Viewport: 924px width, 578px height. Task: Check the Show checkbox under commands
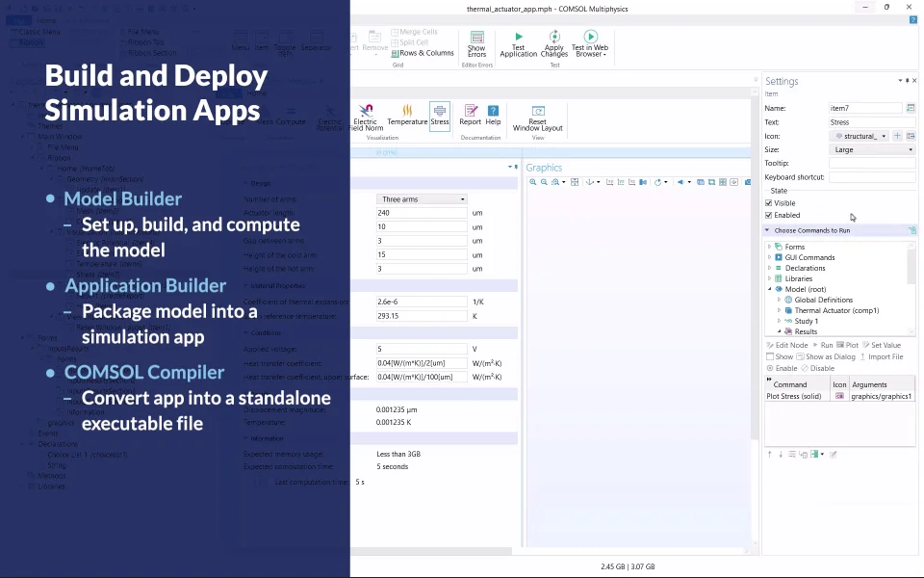[770, 356]
